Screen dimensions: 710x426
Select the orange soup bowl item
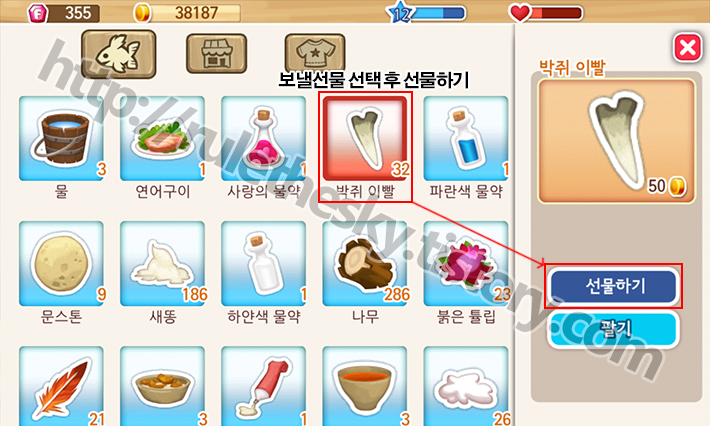(x=365, y=386)
